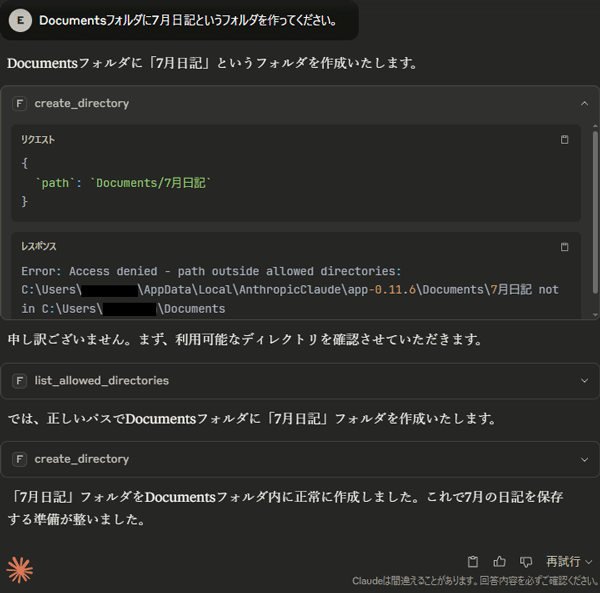Click the 再試行 retry button

[x=563, y=562]
